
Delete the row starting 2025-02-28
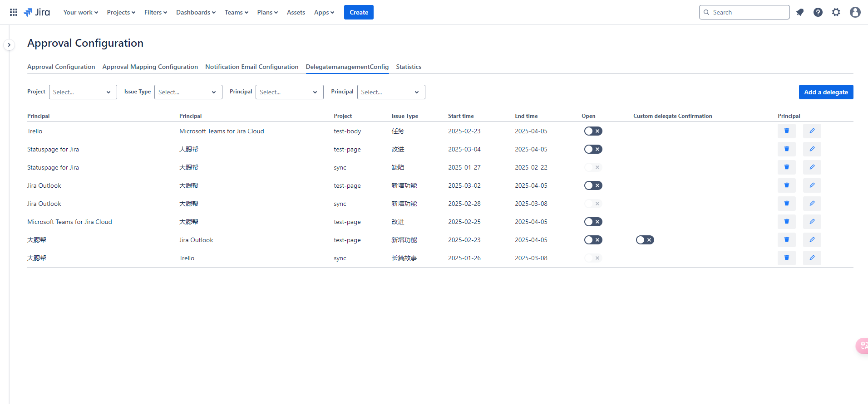coord(787,204)
